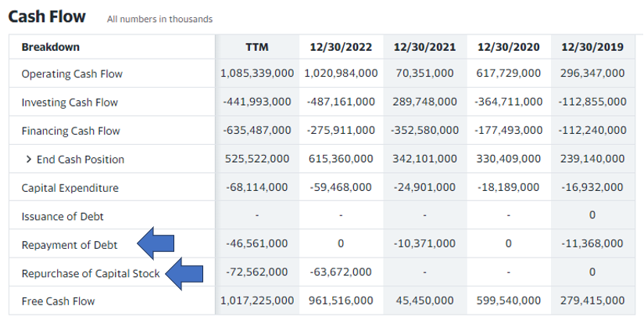Select the 12/30/2020 column header
This screenshot has width=644, height=324.
pyautogui.click(x=509, y=47)
